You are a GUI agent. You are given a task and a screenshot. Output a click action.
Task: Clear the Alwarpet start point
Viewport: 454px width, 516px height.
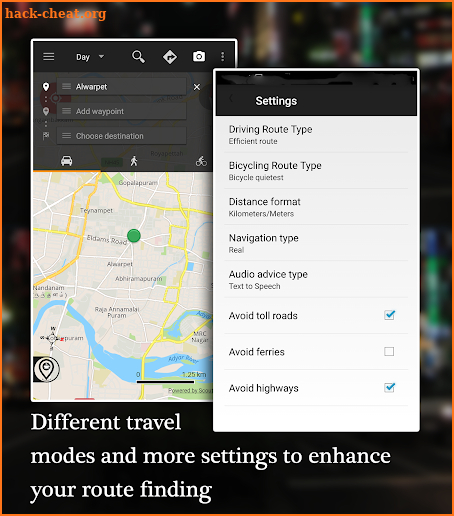coord(197,87)
